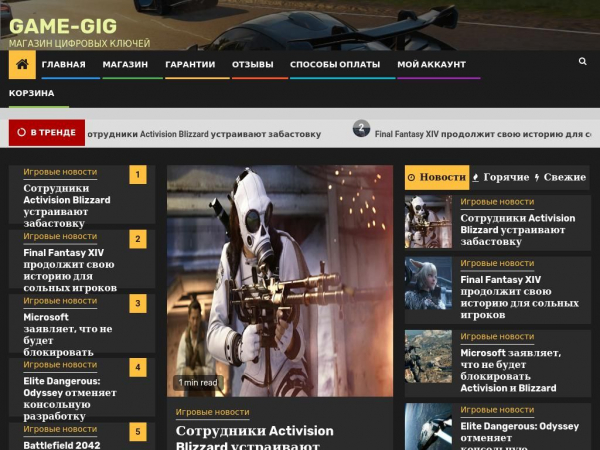Viewport: 600px width, 450px height.
Task: Go to the МАГАЗИН menu item
Action: (125, 64)
